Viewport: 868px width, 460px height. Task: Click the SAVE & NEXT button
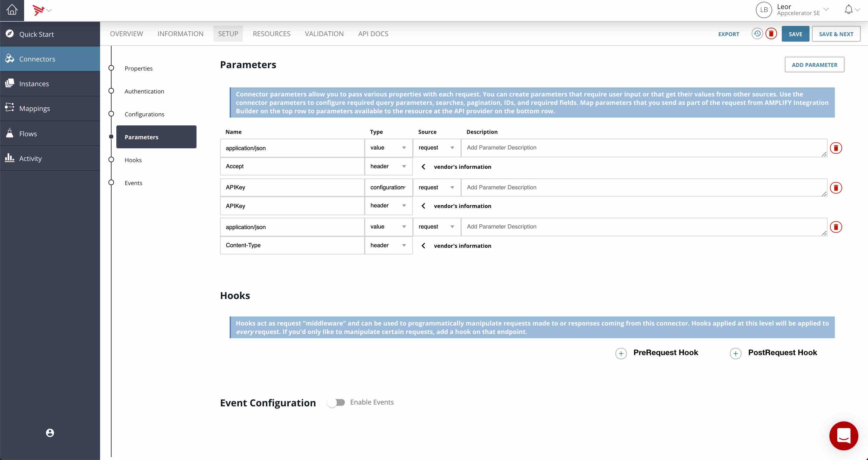pos(836,34)
